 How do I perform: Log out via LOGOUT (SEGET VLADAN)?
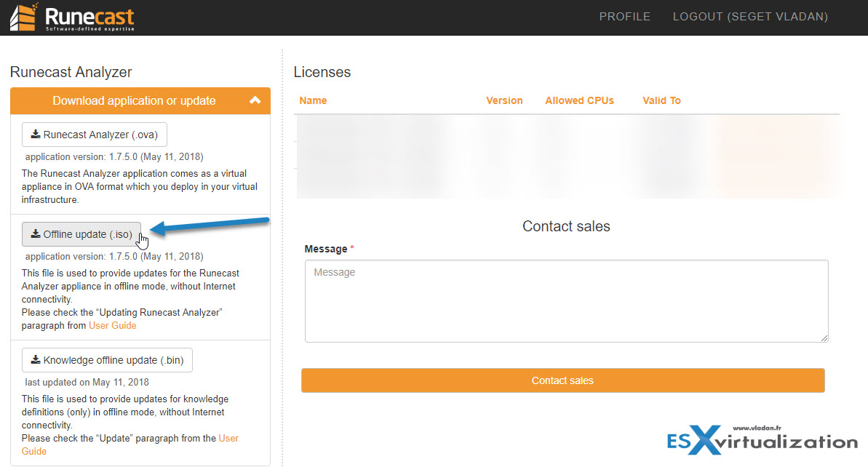tap(750, 17)
